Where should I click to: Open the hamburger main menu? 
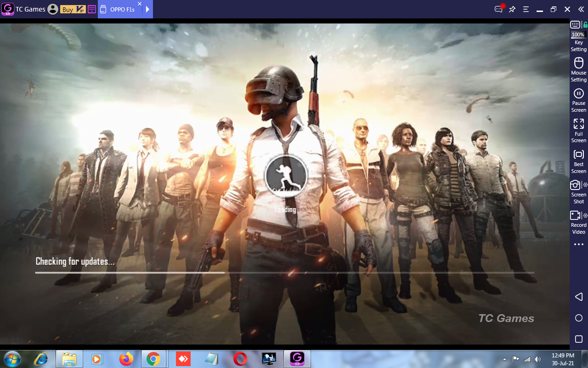click(526, 9)
